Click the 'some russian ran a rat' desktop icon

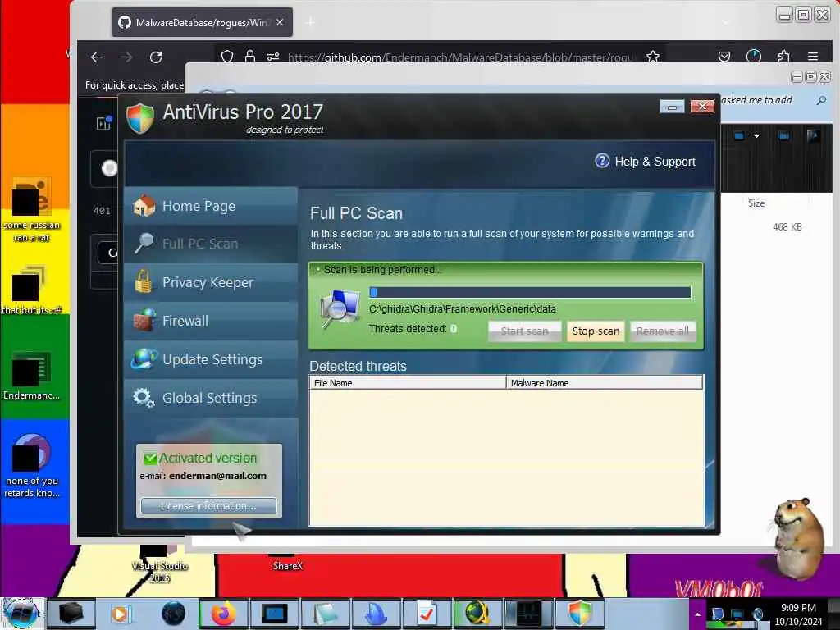(32, 209)
